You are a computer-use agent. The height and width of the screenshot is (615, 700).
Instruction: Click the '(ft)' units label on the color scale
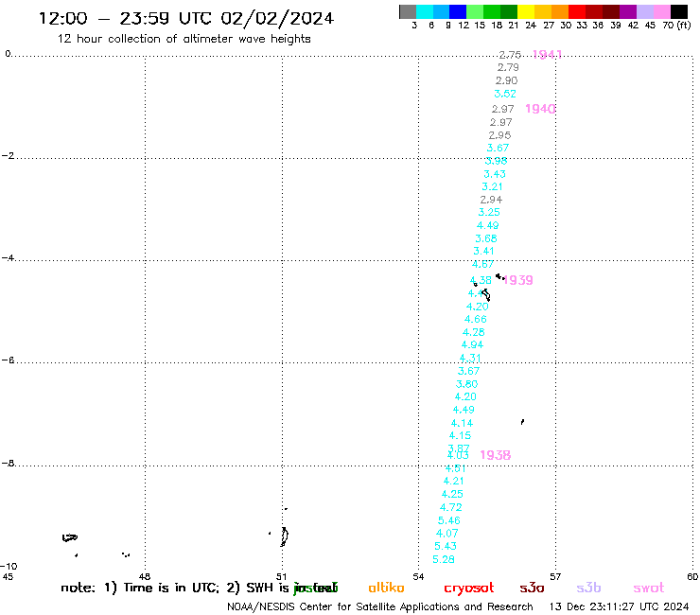(x=684, y=26)
